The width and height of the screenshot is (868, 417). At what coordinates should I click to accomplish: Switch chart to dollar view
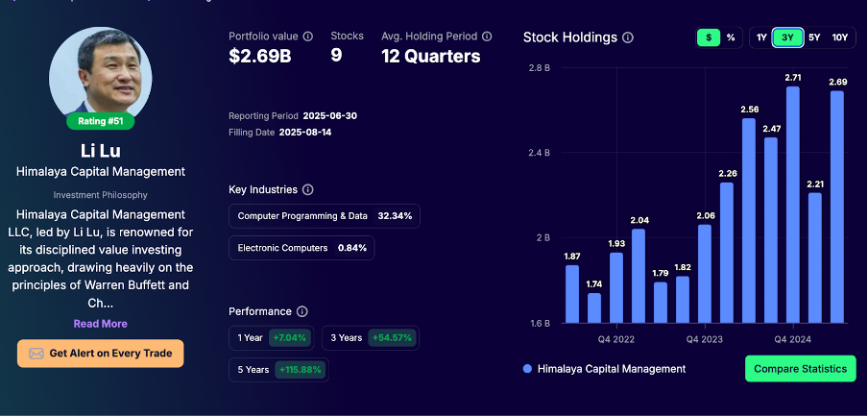709,37
